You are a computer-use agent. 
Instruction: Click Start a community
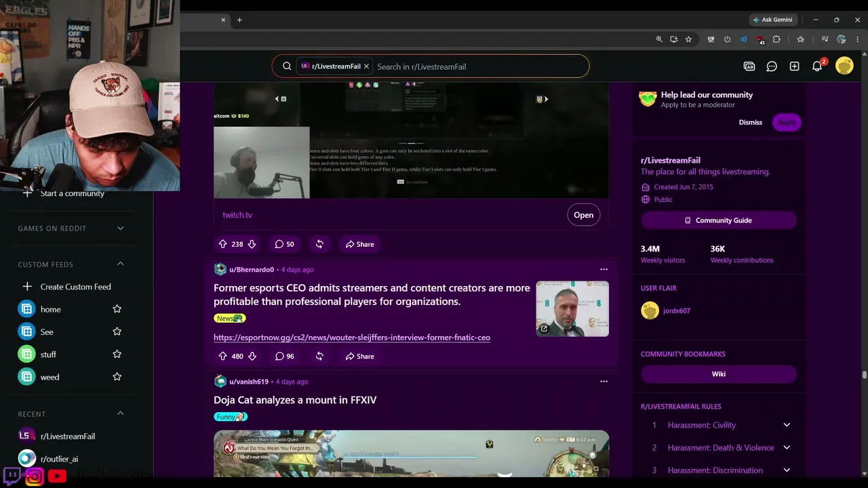(x=71, y=193)
